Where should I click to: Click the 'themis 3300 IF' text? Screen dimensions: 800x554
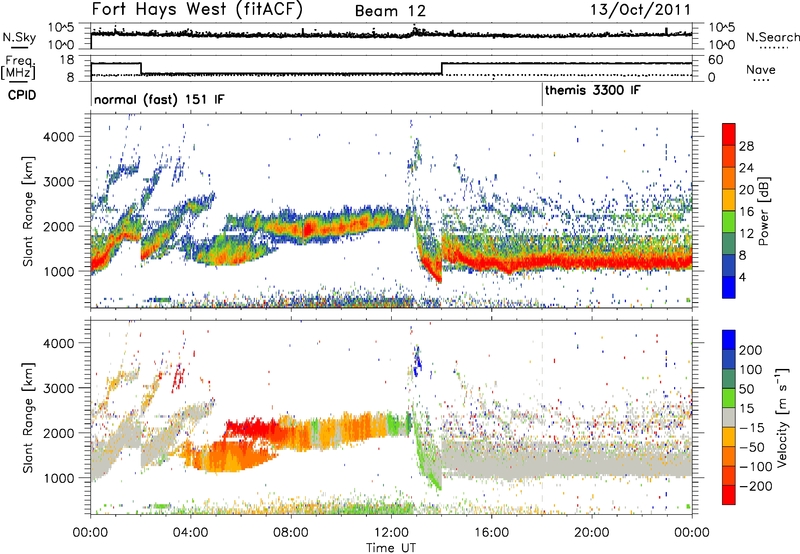(x=593, y=91)
